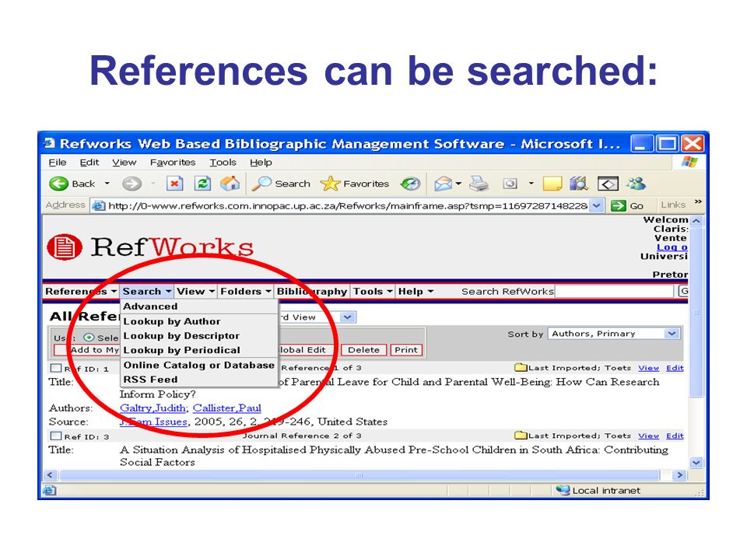Click Edit link for Ref ID 3
This screenshot has width=747, height=560.
[x=675, y=436]
